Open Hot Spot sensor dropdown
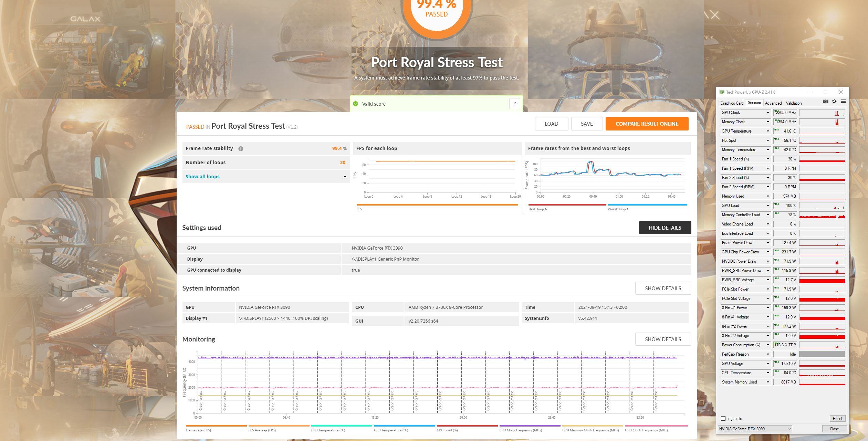This screenshot has width=868, height=441. (x=767, y=140)
